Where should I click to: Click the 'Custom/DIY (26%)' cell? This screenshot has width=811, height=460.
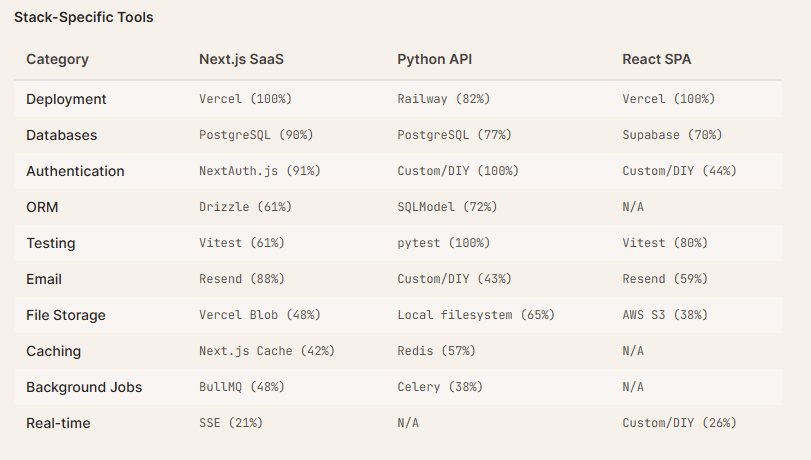[680, 423]
